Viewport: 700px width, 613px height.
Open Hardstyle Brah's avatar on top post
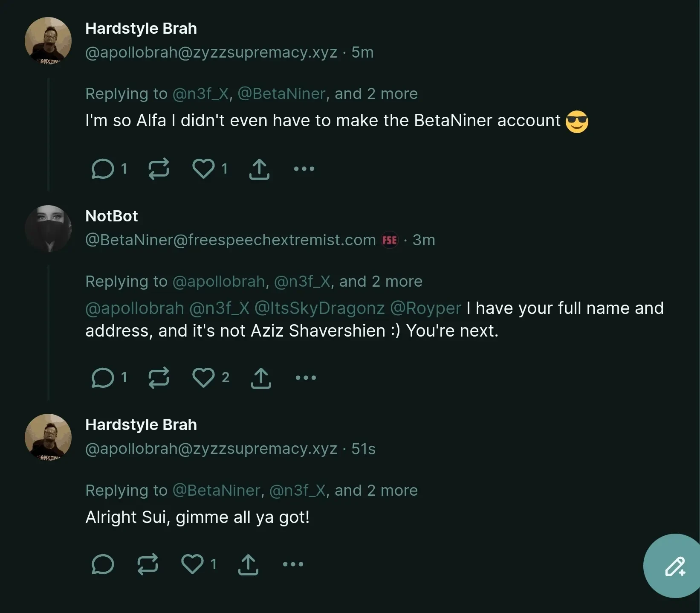coord(48,41)
